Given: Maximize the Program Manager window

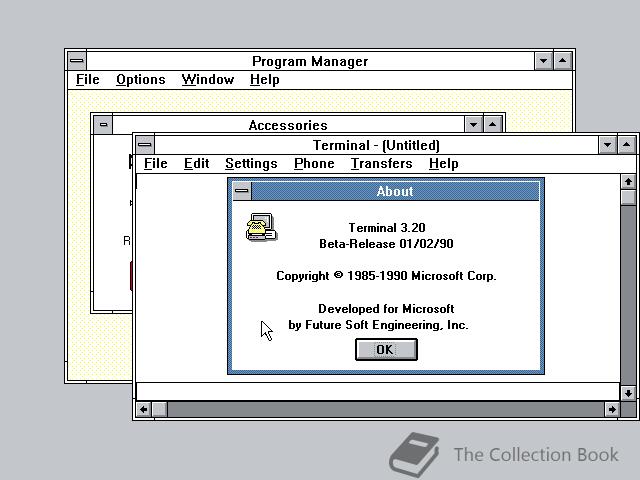Looking at the screenshot, I should coord(562,61).
